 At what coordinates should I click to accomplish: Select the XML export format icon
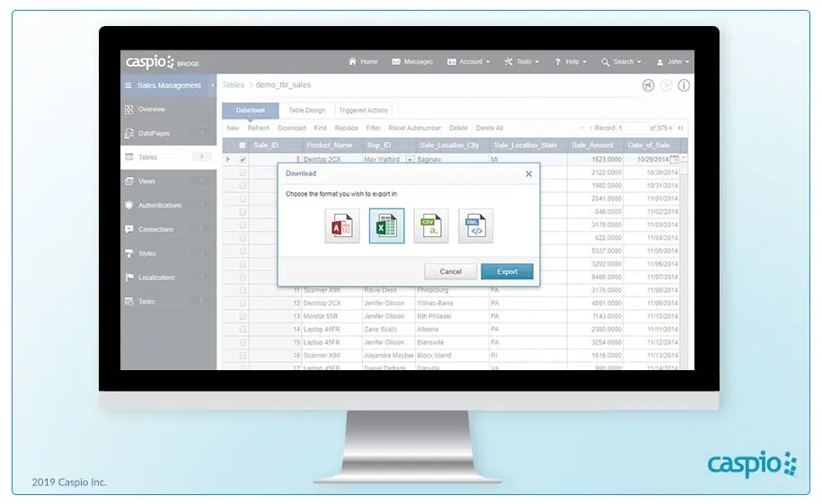click(476, 226)
